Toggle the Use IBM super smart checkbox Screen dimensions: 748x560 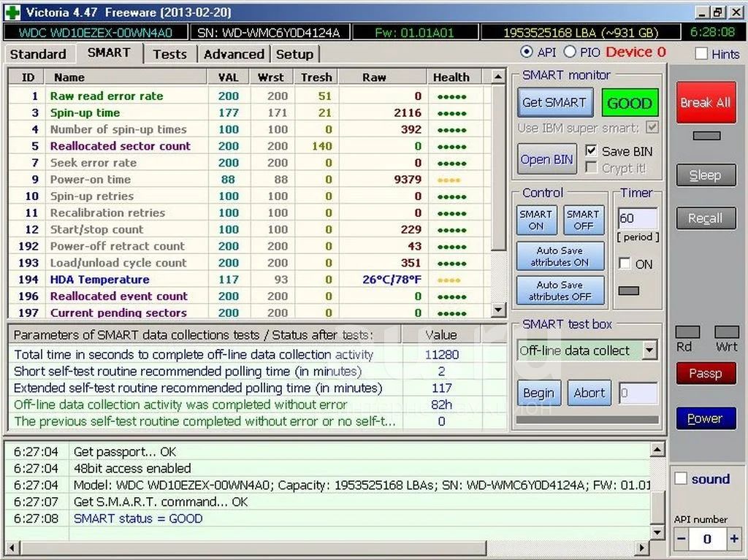(652, 127)
